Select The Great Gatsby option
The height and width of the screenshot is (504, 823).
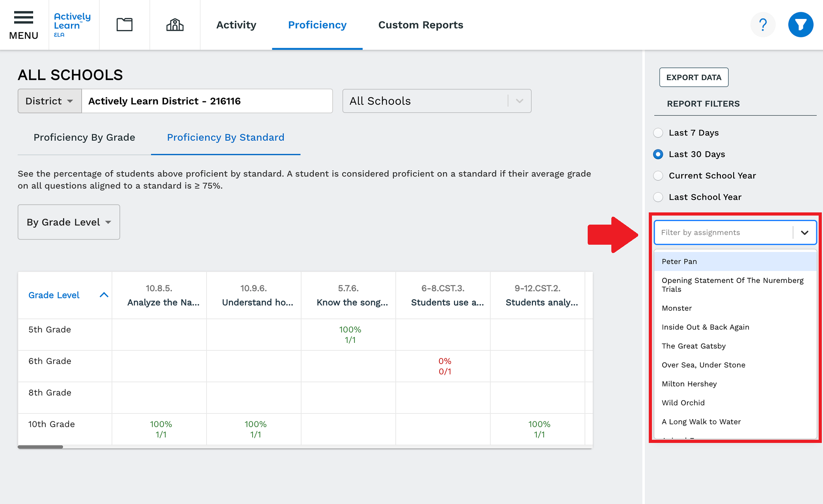(735, 346)
